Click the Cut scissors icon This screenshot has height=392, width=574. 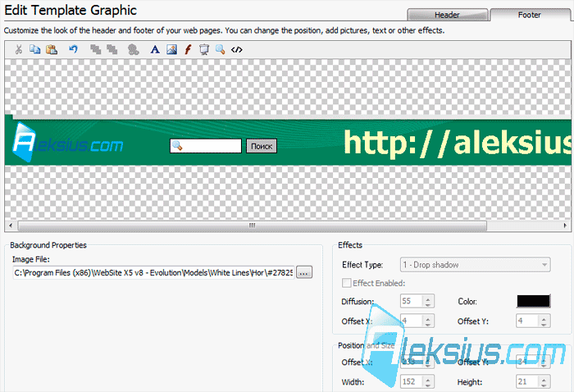pyautogui.click(x=19, y=49)
